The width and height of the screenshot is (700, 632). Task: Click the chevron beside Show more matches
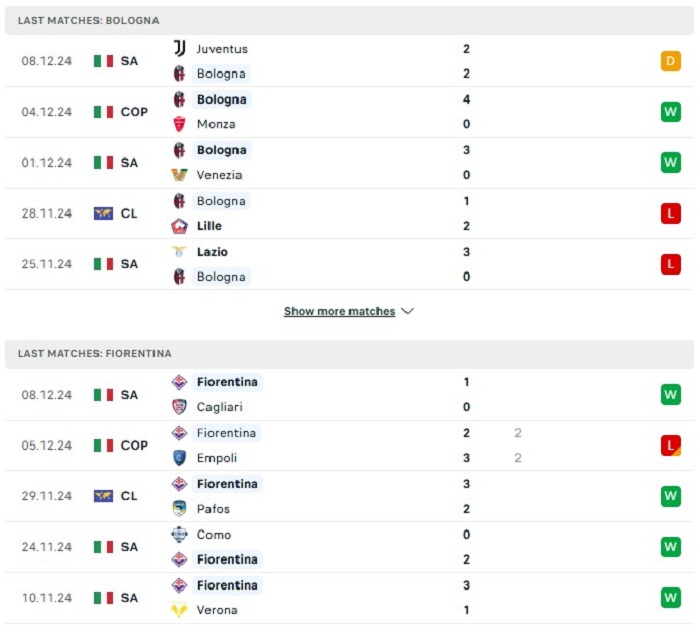tap(408, 311)
